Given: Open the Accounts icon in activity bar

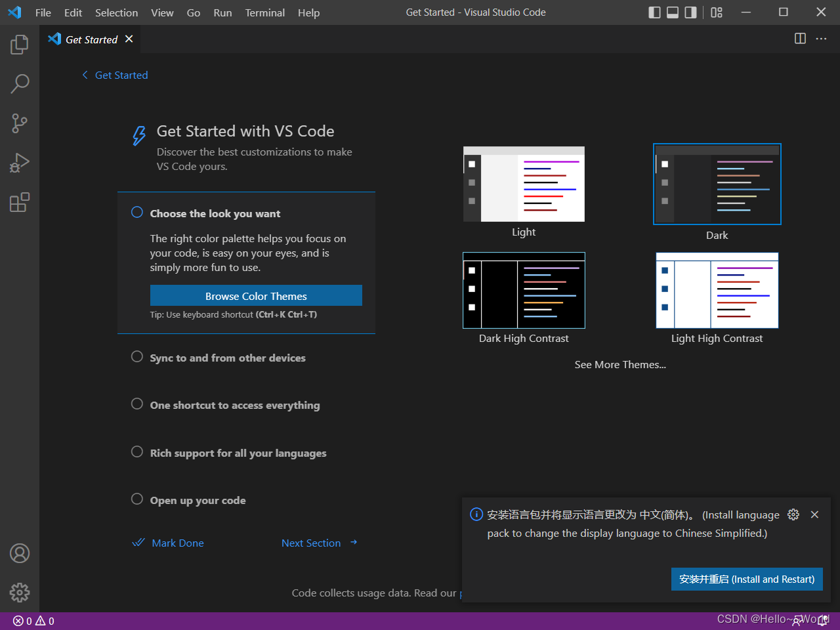Looking at the screenshot, I should coord(19,553).
